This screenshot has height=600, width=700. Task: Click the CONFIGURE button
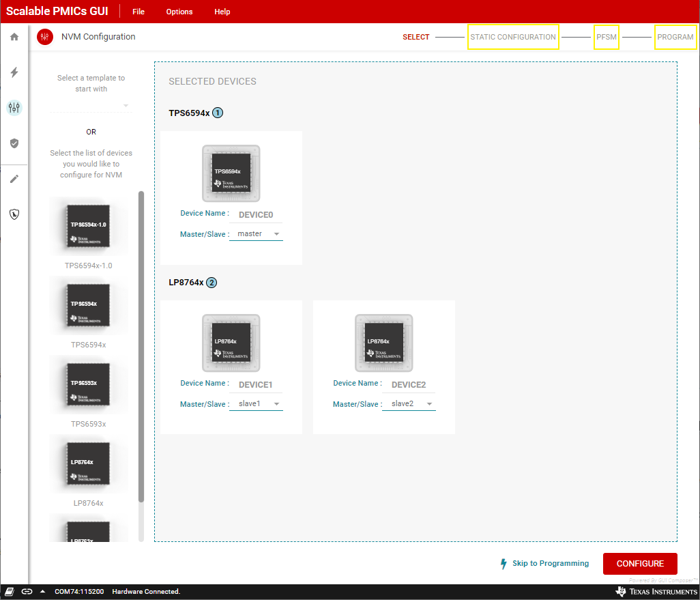tap(640, 563)
